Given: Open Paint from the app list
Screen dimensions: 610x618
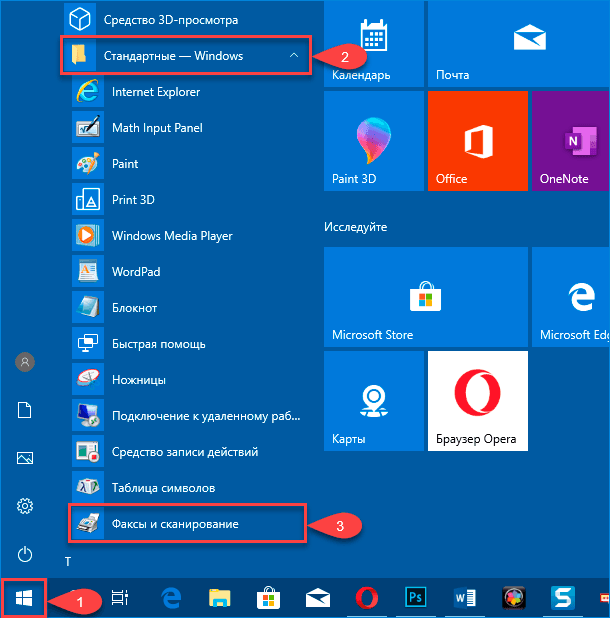Looking at the screenshot, I should click(x=125, y=164).
